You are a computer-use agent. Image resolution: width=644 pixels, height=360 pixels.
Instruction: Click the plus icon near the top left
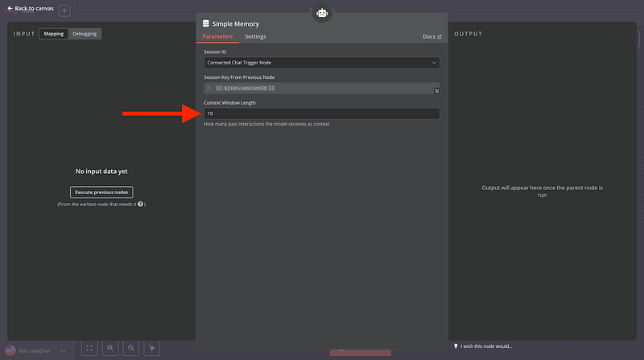(64, 10)
